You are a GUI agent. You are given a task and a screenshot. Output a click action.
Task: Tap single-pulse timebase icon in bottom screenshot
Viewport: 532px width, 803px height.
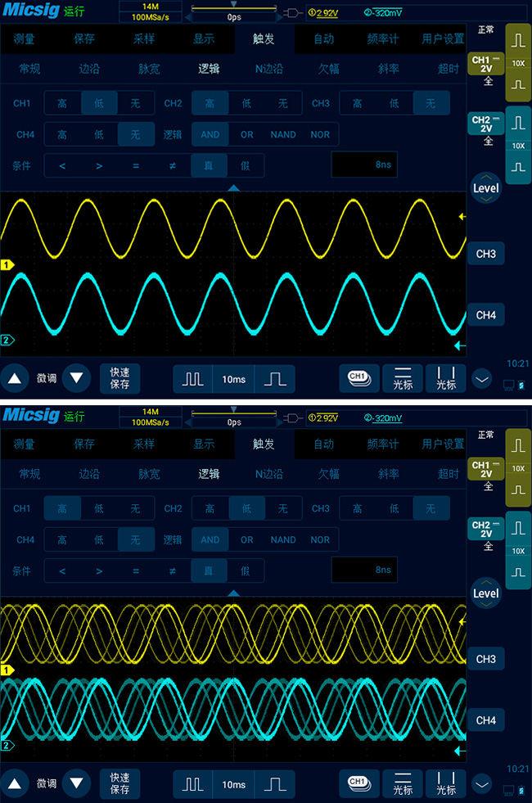click(x=275, y=784)
